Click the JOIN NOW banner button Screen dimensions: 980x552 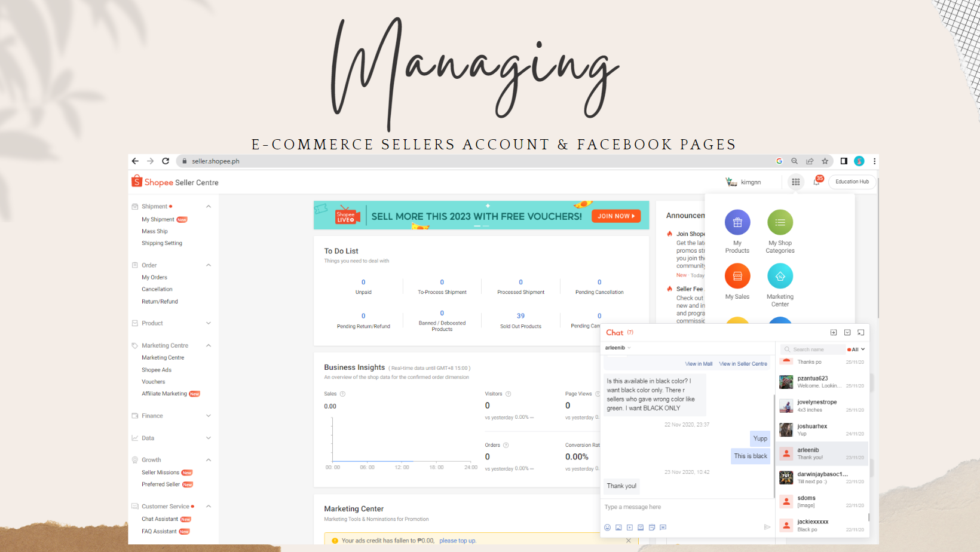pyautogui.click(x=616, y=216)
